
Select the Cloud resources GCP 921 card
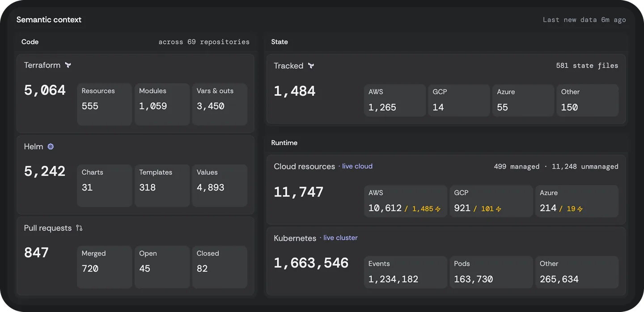pyautogui.click(x=491, y=201)
